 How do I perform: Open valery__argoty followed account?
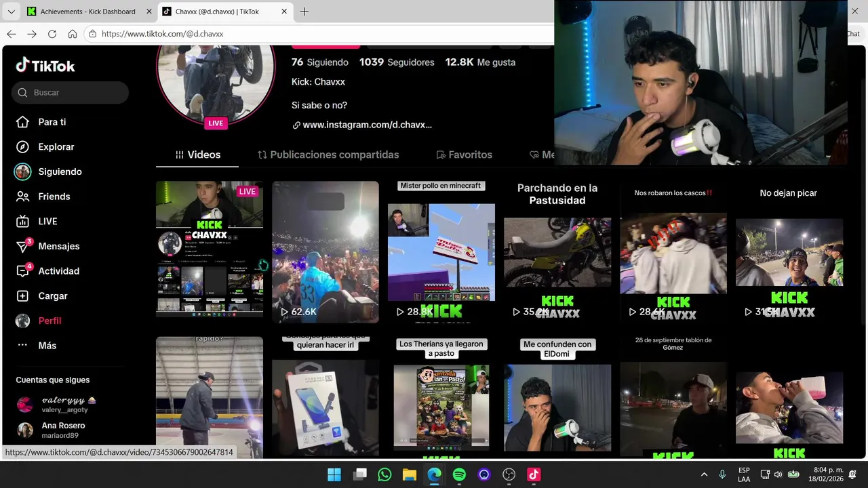pos(58,405)
